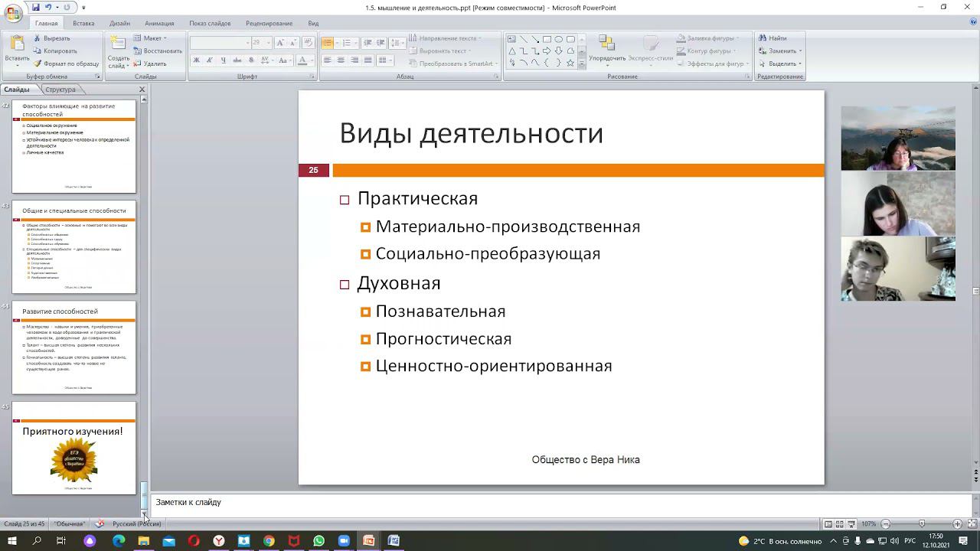The image size is (980, 551).
Task: Toggle text shadow (S) formatting
Action: pos(251,60)
